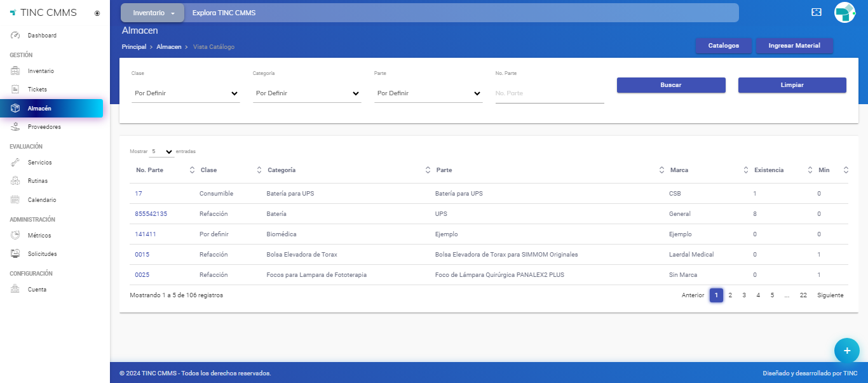Viewport: 868px width, 383px height.
Task: Open the Categoría dropdown filter
Action: coord(306,93)
